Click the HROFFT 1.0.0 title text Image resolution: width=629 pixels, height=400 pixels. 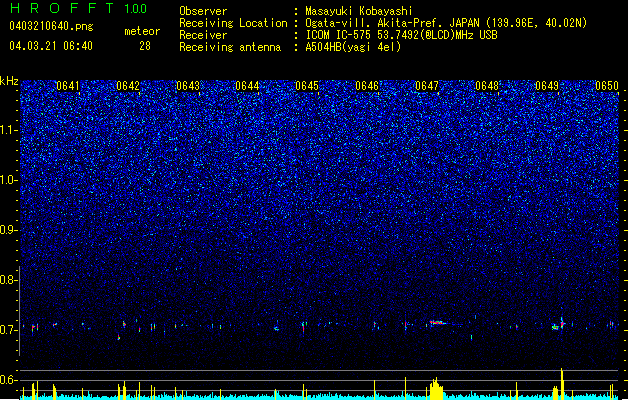[x=78, y=8]
